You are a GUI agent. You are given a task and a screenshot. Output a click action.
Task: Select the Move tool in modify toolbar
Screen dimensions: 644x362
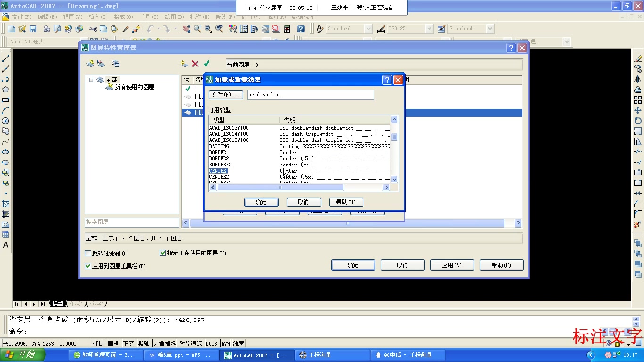[638, 110]
